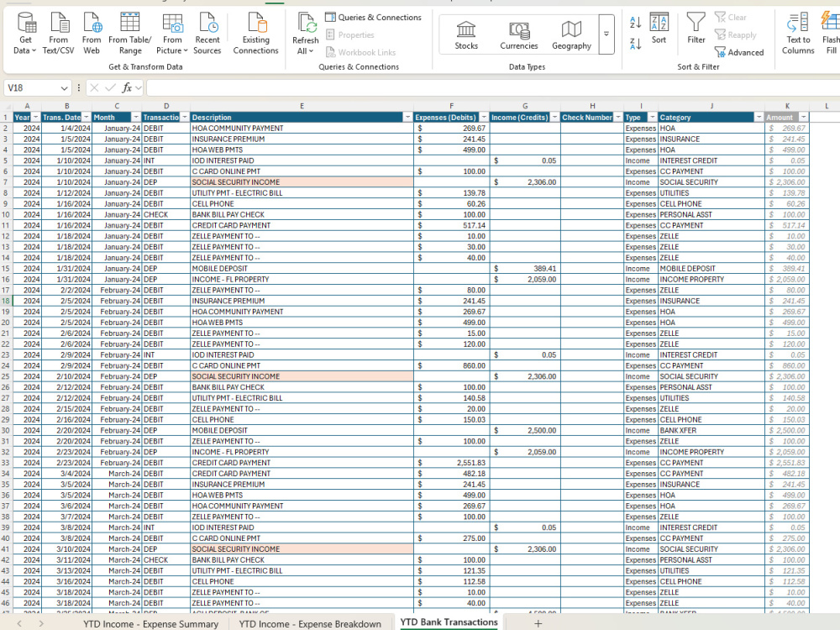Open the Check Number filter dropdown

pyautogui.click(x=618, y=118)
